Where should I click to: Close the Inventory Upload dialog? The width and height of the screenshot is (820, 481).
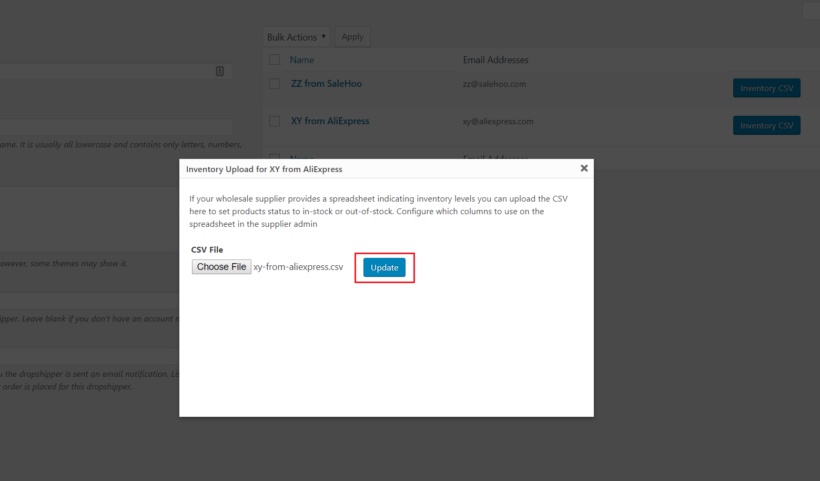pyautogui.click(x=584, y=168)
